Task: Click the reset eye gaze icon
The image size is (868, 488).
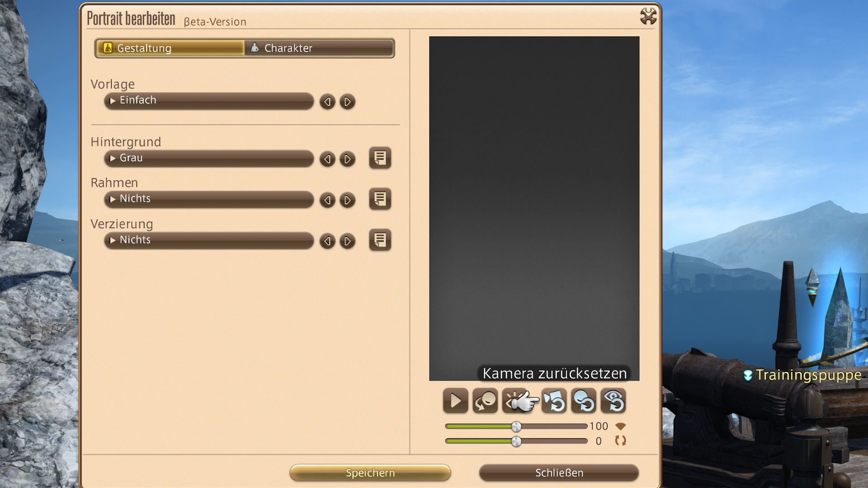Action: pos(613,401)
